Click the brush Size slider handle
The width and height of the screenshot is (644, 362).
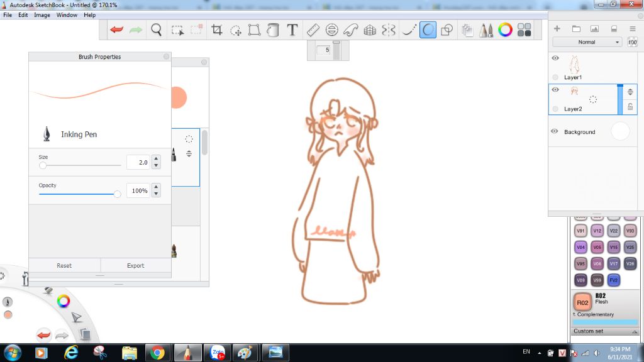pos(43,165)
